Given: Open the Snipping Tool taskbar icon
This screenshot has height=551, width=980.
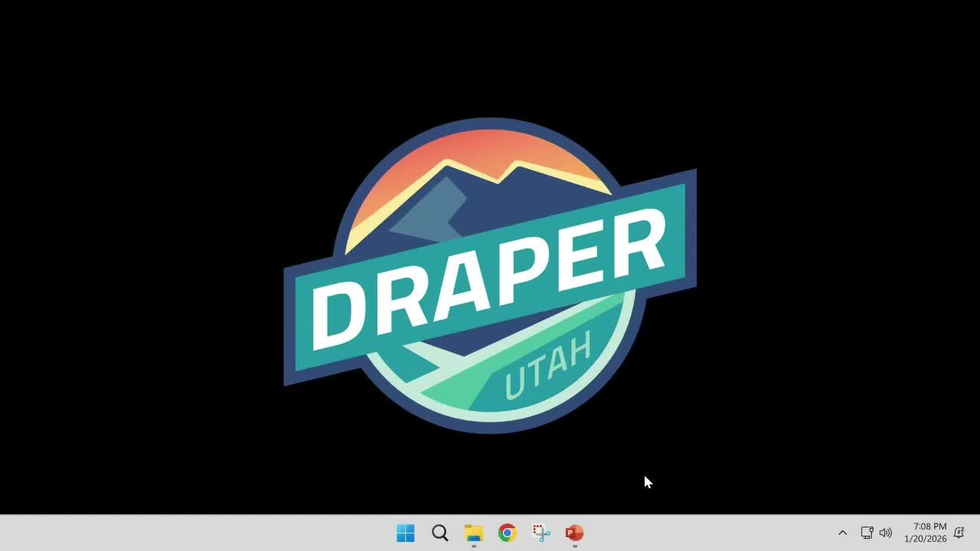Looking at the screenshot, I should click(541, 533).
